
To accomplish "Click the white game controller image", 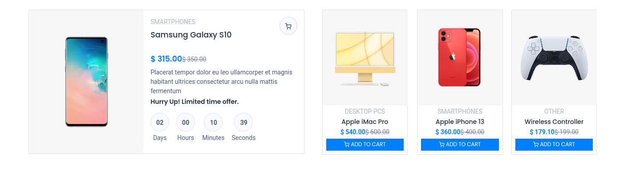I will point(554,58).
